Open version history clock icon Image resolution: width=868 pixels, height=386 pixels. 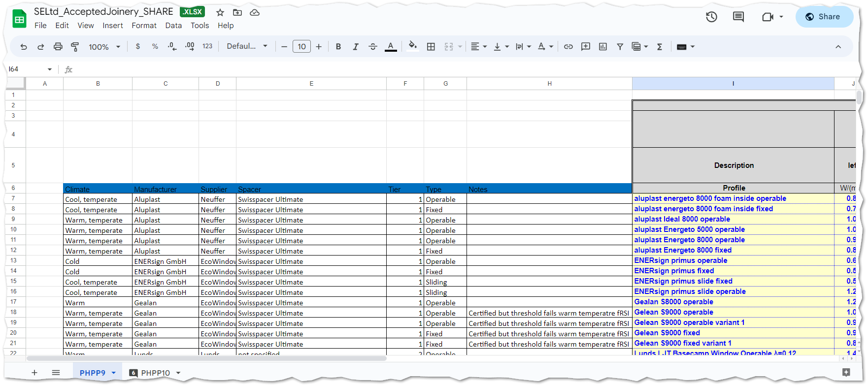click(x=711, y=17)
